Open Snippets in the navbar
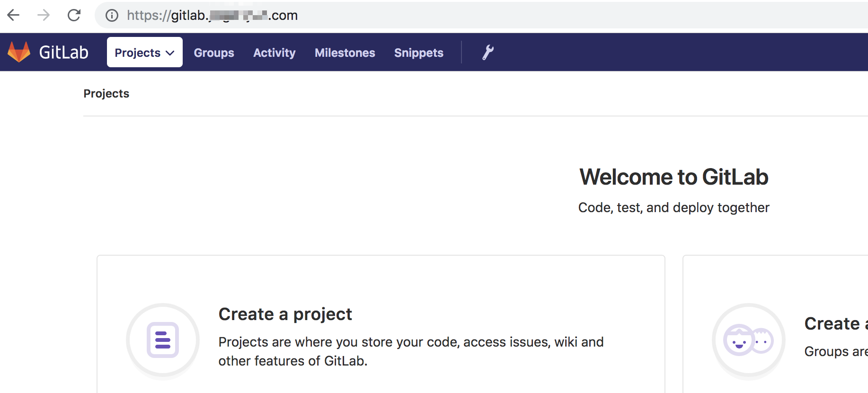This screenshot has height=393, width=868. click(x=419, y=53)
